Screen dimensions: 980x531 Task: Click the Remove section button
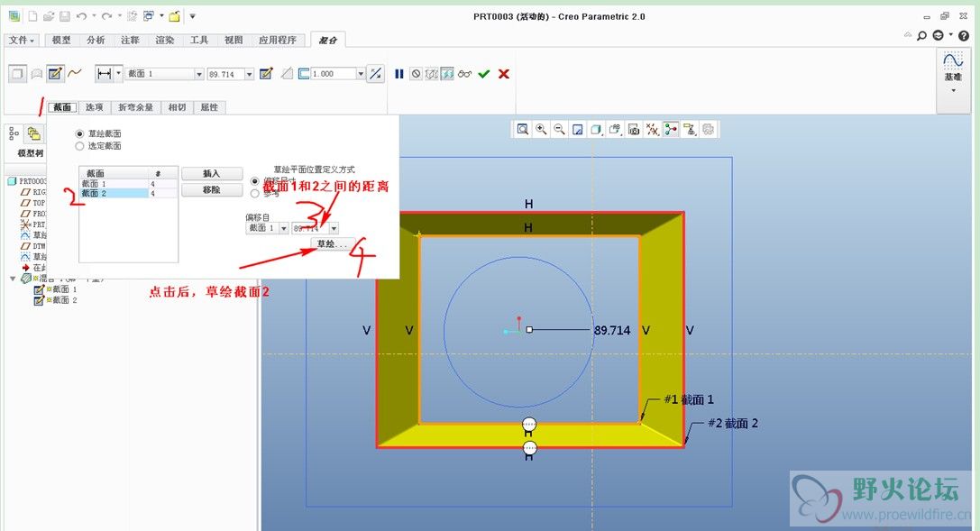(212, 190)
